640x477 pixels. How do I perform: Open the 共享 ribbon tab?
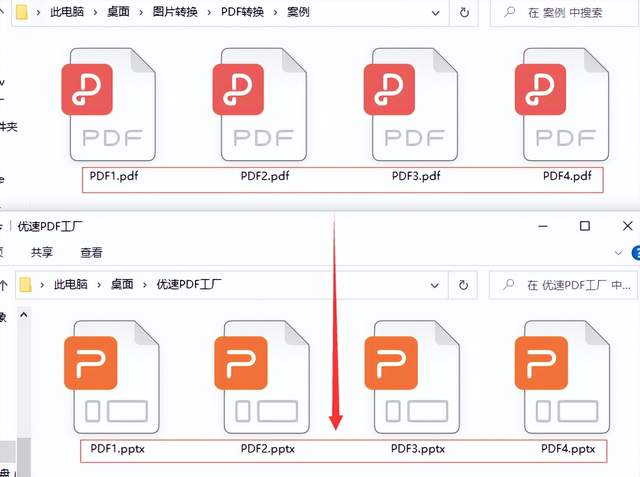[x=42, y=253]
